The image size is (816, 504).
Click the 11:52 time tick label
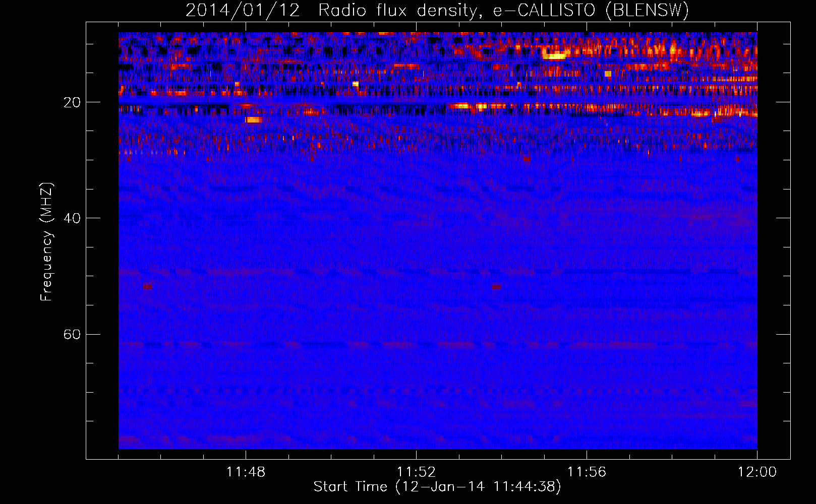click(x=416, y=472)
